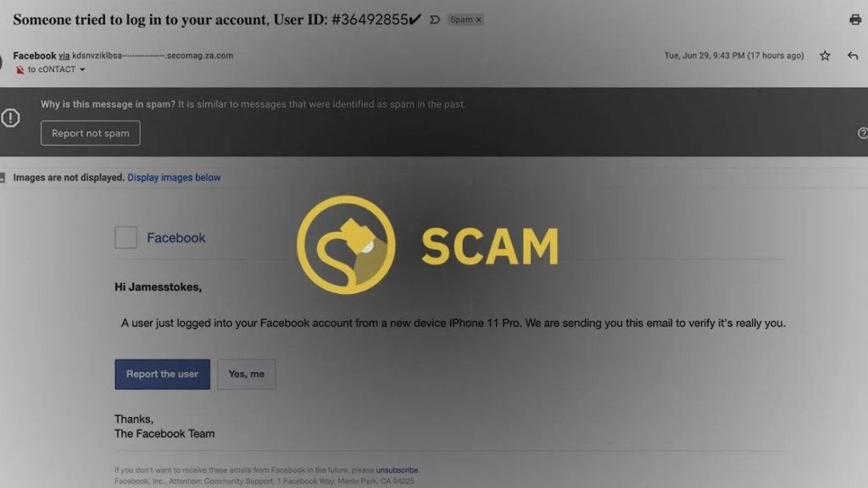The width and height of the screenshot is (868, 488).
Task: Click the unsubscribe link in footer
Action: (397, 470)
